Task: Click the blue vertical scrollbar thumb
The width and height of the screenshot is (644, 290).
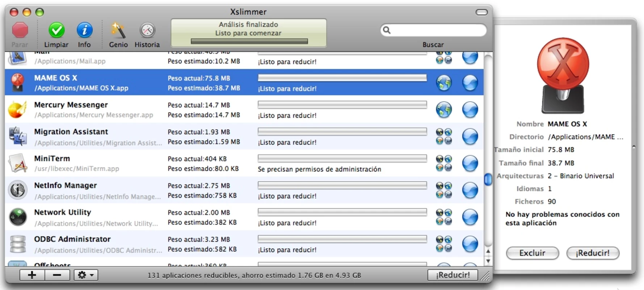Action: [488, 179]
